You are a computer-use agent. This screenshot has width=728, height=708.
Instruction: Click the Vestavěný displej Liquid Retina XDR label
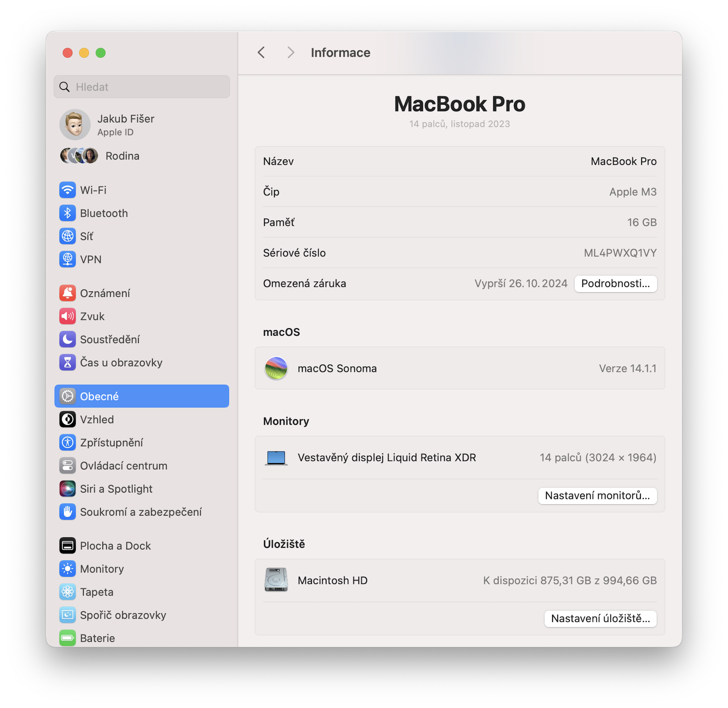(x=387, y=458)
